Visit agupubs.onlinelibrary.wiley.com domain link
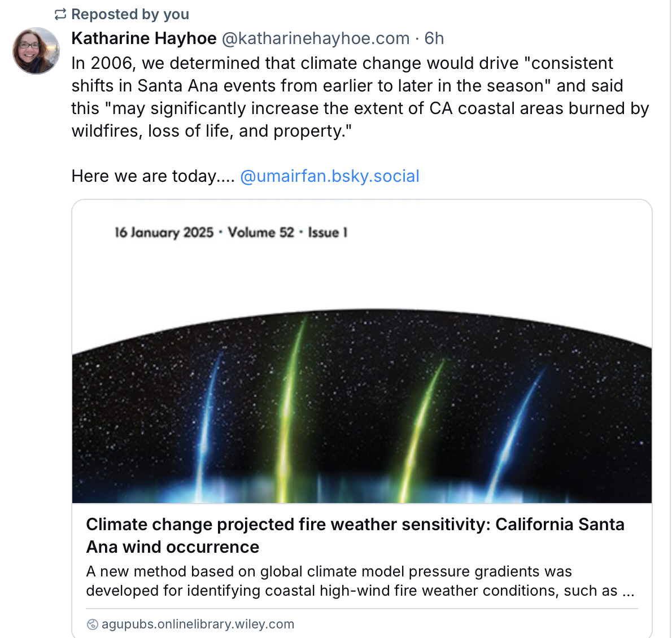The width and height of the screenshot is (672, 638). point(198,624)
